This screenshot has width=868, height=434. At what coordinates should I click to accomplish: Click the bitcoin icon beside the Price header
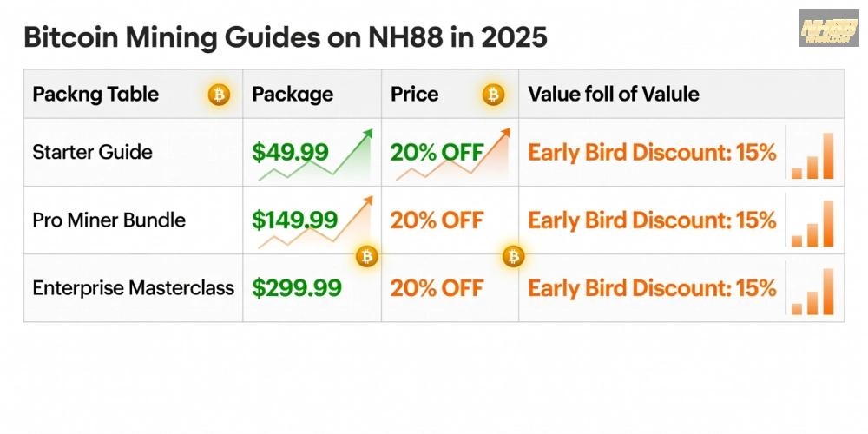(494, 95)
